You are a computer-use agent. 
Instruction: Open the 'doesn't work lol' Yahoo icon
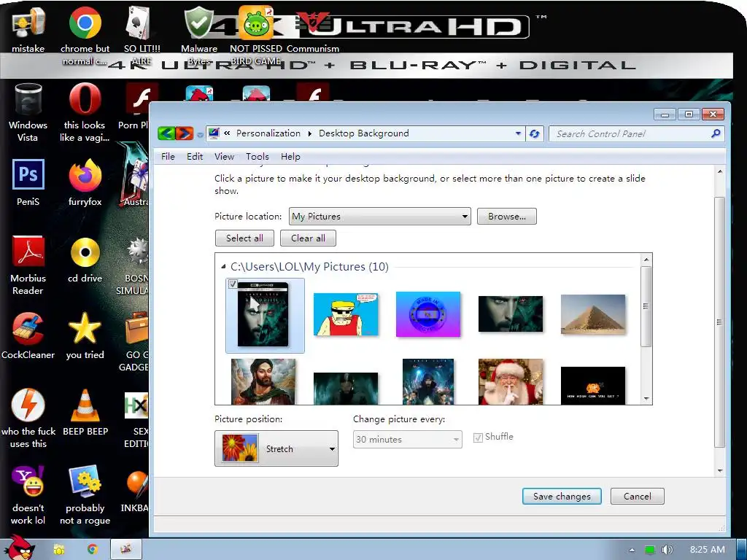pos(28,495)
